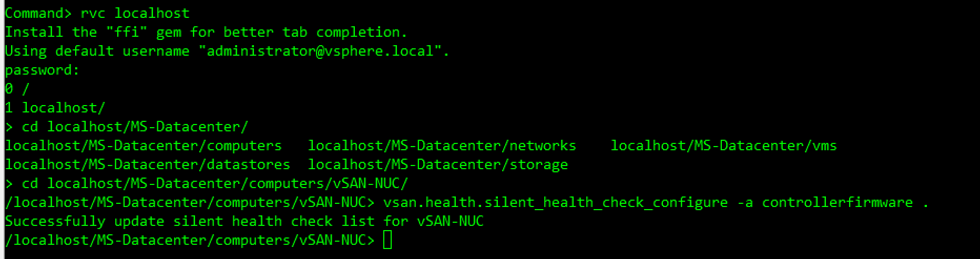Click the "rvc localhost" command text
Image resolution: width=980 pixels, height=259 pixels.
[x=135, y=13]
